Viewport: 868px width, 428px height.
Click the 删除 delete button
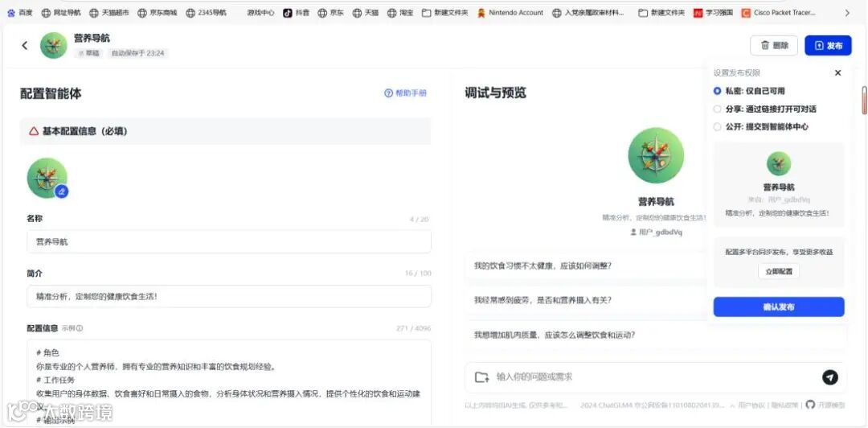click(774, 46)
